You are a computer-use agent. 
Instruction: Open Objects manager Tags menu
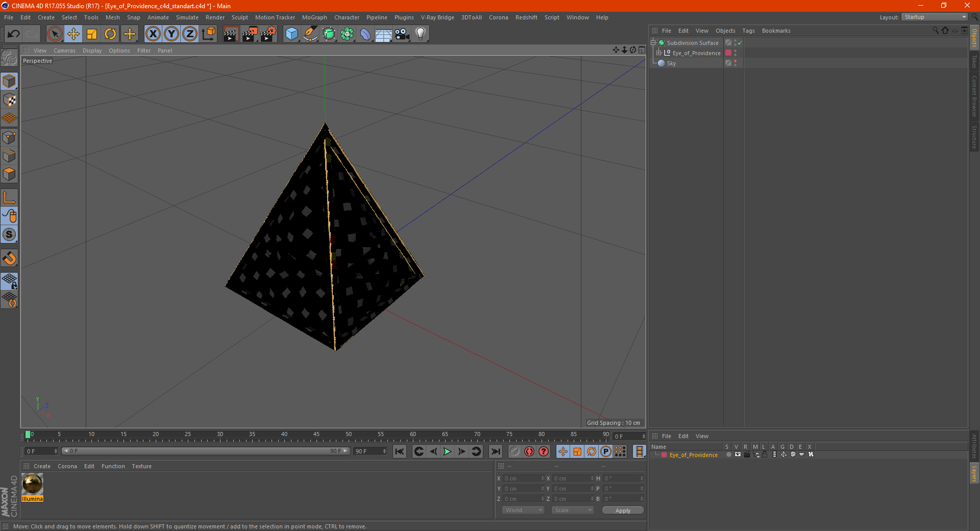click(748, 31)
